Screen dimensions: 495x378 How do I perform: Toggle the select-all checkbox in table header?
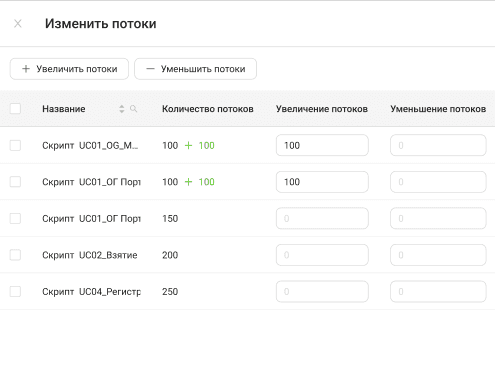point(15,109)
